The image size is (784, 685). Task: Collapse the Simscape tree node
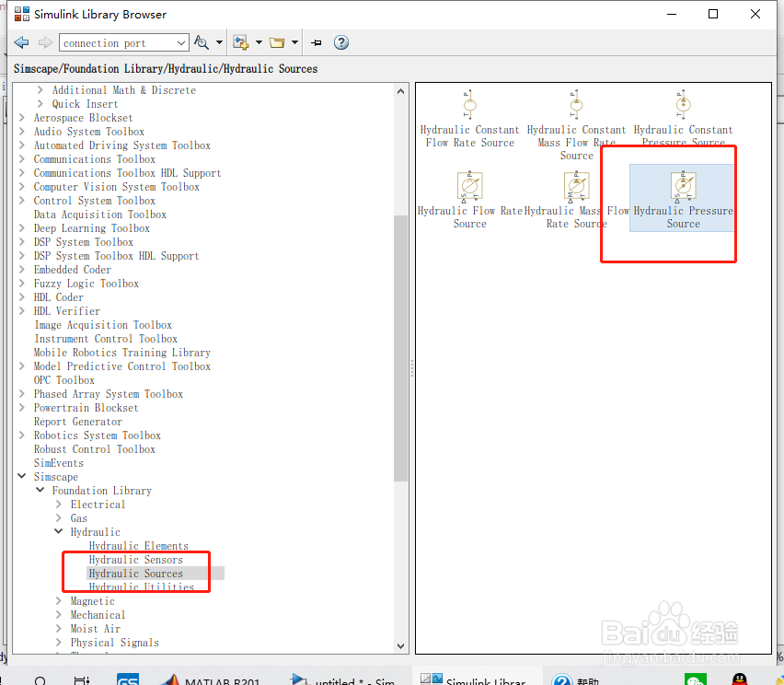pos(22,476)
